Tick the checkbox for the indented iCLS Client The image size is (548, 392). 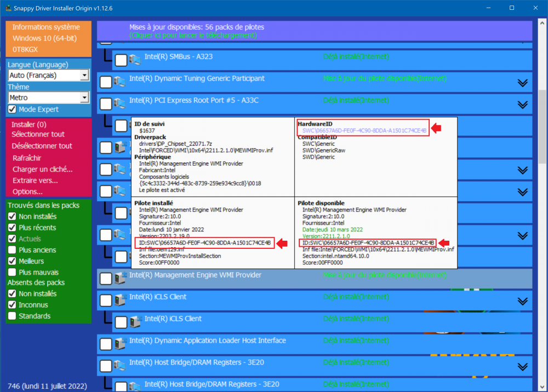[x=121, y=322]
